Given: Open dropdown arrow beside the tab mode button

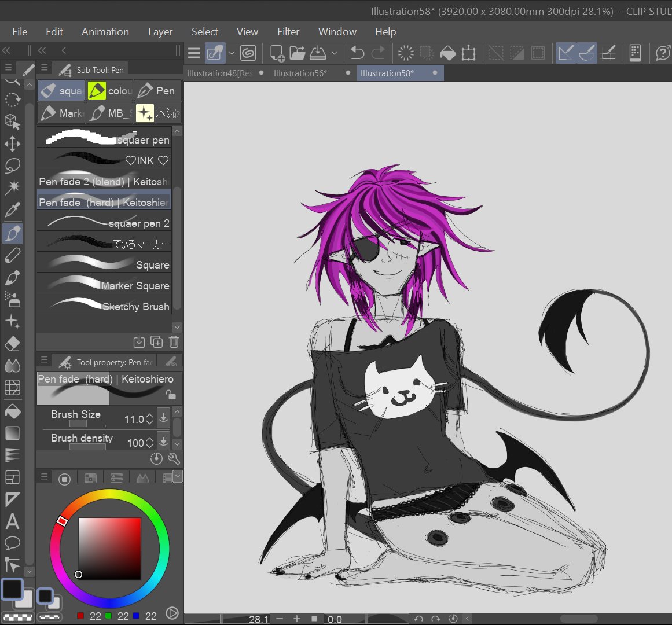Looking at the screenshot, I should click(x=232, y=53).
